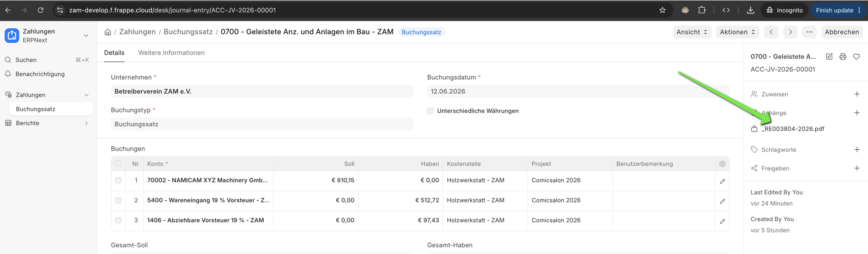The height and width of the screenshot is (254, 868).
Task: Add share plus next to Freigeben
Action: 857,168
